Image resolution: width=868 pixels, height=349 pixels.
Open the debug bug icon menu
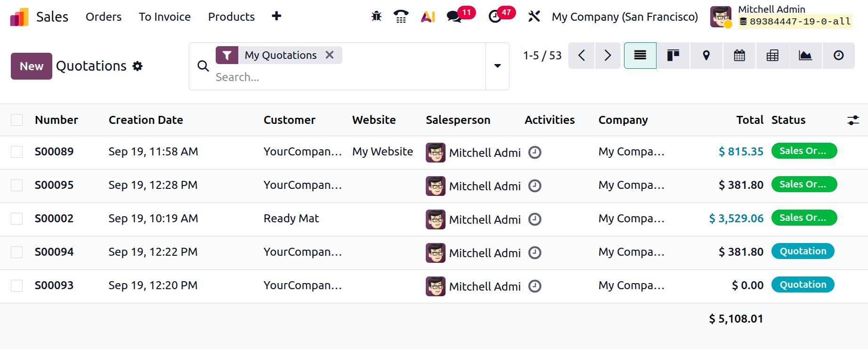click(376, 16)
